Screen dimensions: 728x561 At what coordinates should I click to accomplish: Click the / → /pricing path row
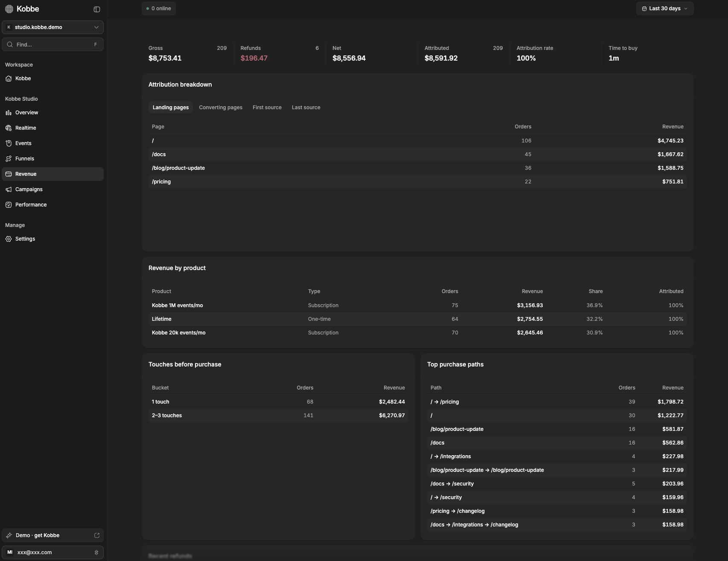557,402
